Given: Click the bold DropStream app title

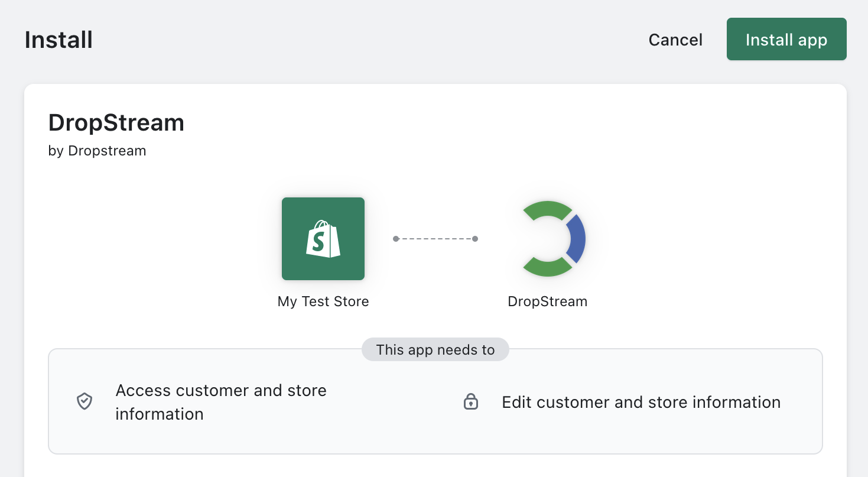Looking at the screenshot, I should tap(116, 122).
